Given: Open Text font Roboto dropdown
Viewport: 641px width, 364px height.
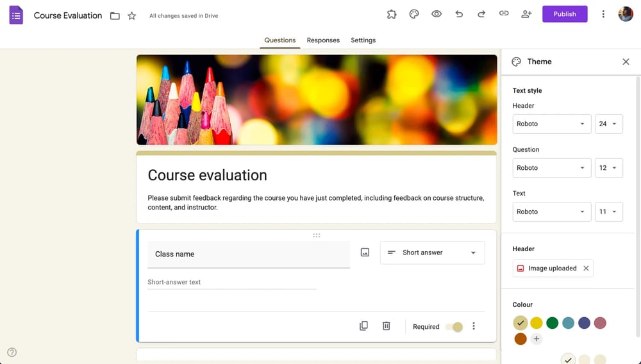Looking at the screenshot, I should click(x=551, y=211).
